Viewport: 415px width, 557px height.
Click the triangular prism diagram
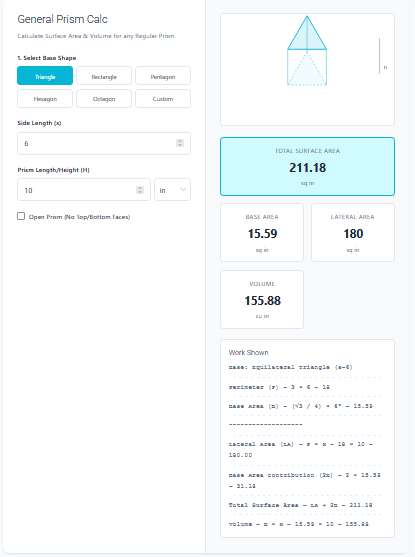coord(307,50)
